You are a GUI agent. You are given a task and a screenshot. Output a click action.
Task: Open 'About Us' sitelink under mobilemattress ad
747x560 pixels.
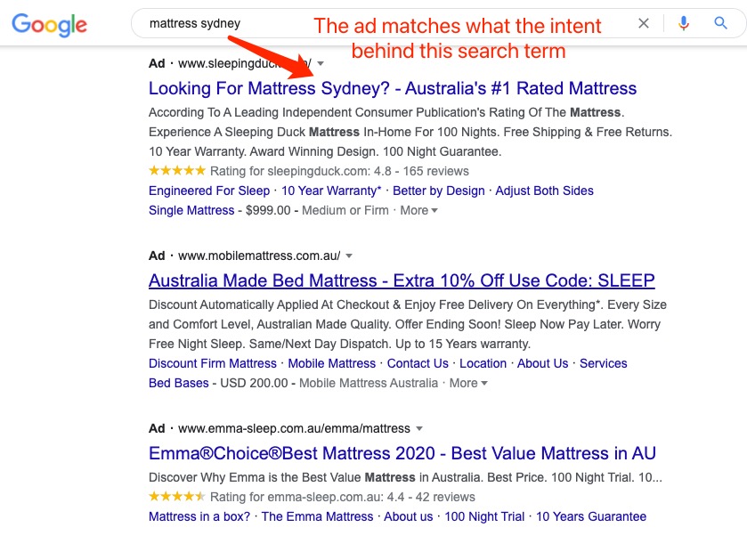543,363
